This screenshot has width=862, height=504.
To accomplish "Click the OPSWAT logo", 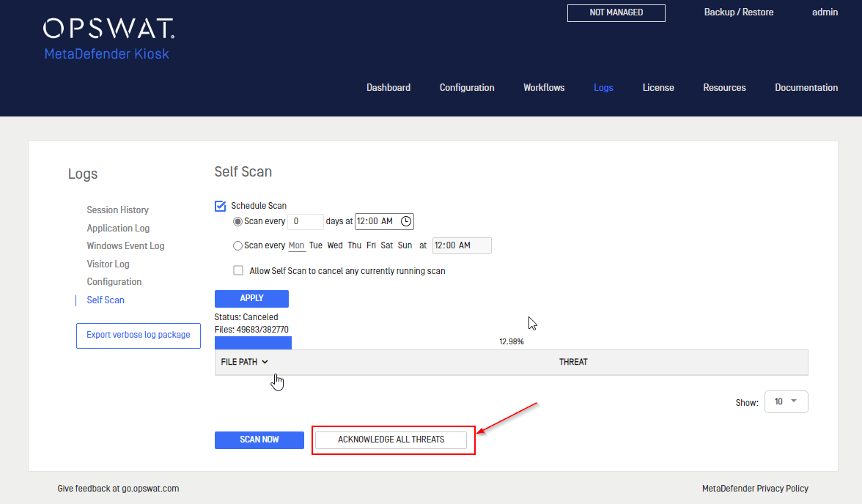I will (108, 29).
